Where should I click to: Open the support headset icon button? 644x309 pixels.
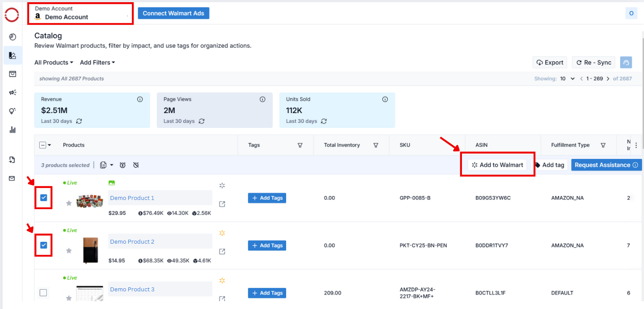click(626, 63)
